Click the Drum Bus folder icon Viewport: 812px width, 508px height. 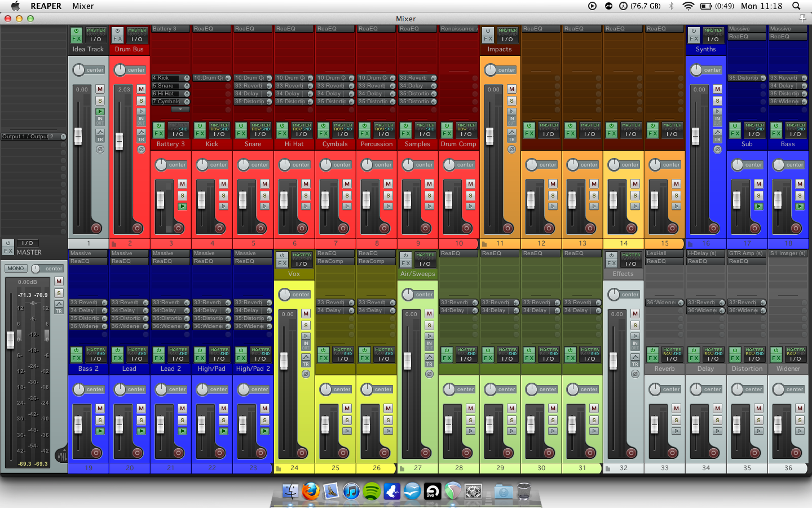tap(113, 244)
